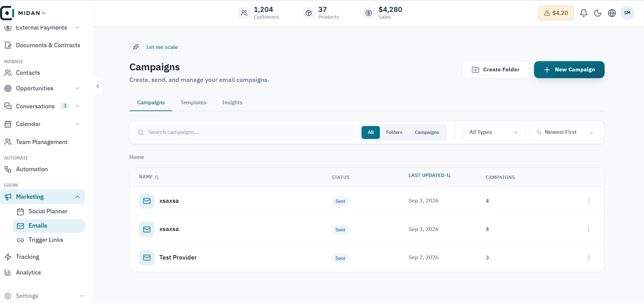Expand the Conversations chevron
The width and height of the screenshot is (644, 303).
77,106
